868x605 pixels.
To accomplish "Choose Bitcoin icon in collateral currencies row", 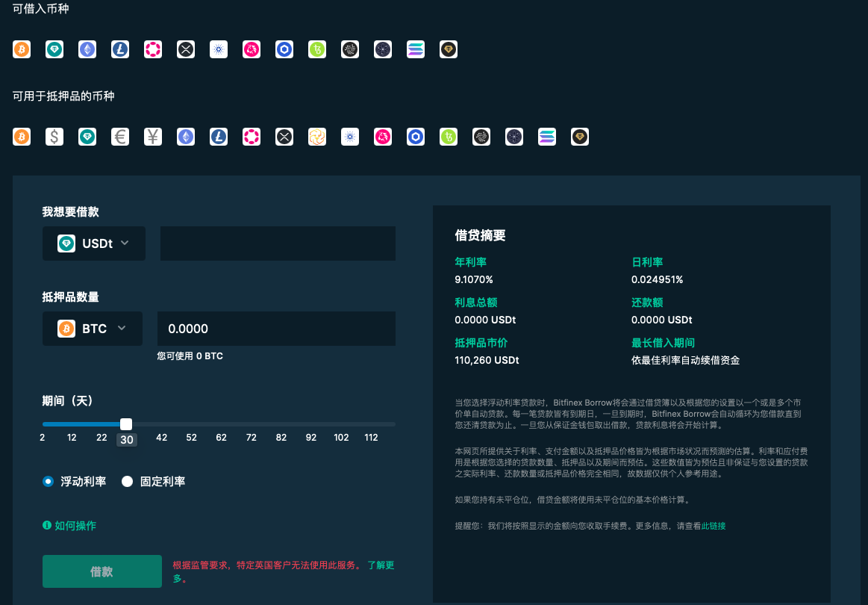I will click(x=22, y=136).
